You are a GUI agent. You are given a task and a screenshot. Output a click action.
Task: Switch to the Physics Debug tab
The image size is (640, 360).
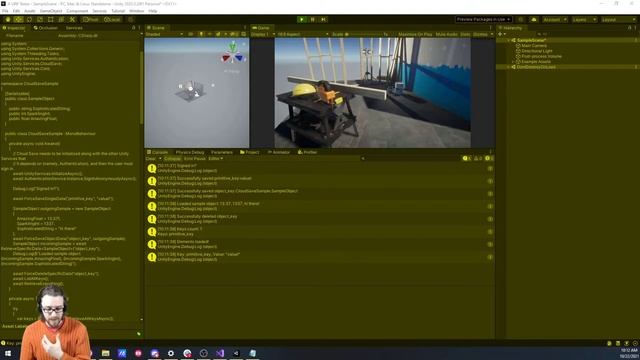coord(190,152)
